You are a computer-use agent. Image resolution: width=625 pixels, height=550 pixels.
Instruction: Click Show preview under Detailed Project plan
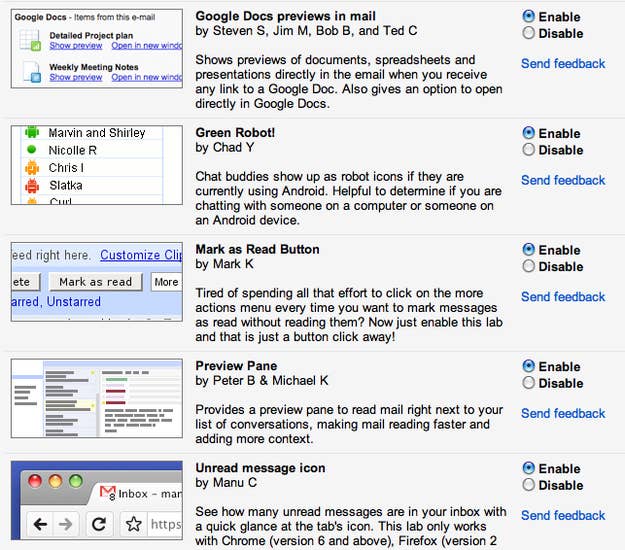click(x=76, y=45)
